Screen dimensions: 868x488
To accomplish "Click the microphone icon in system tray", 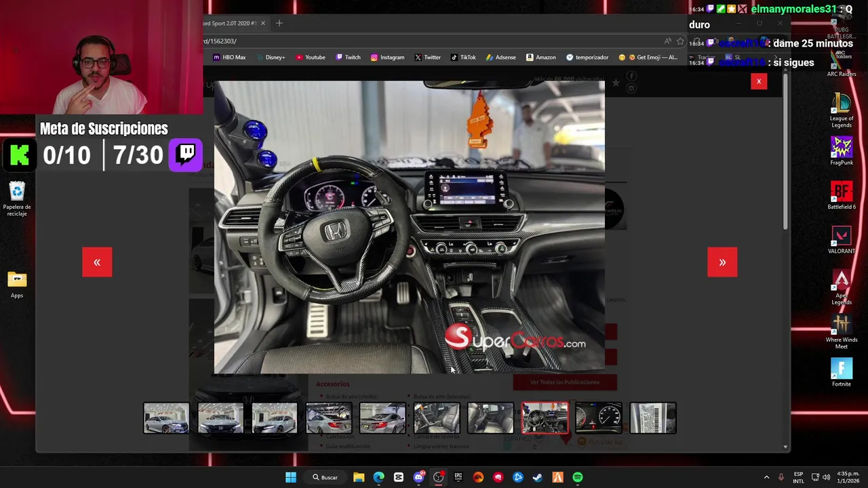I will [x=781, y=477].
